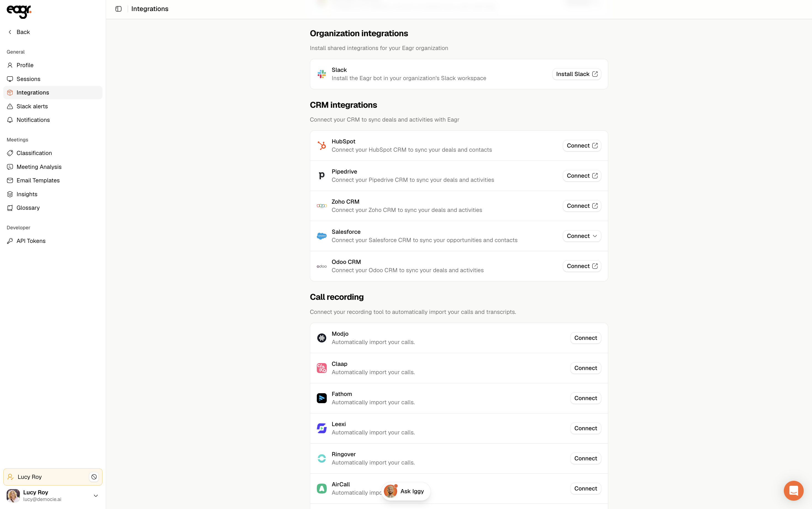This screenshot has height=509, width=812.
Task: Open Profile settings
Action: [53, 65]
